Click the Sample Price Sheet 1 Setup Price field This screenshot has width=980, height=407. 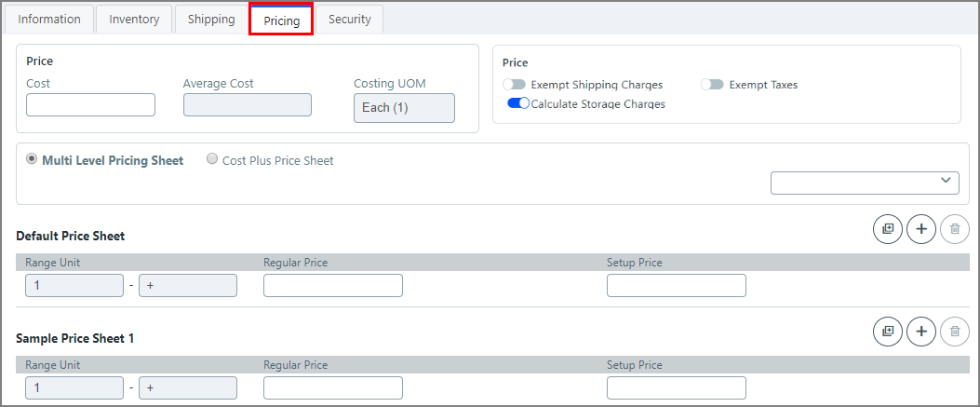click(677, 388)
